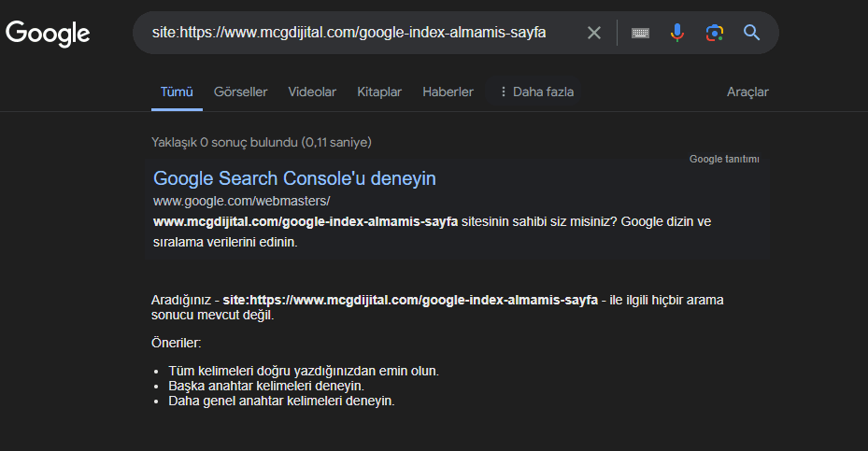This screenshot has height=451, width=868.
Task: Click 'Başka anahtar kelimeleri deneyin' suggestion
Action: pyautogui.click(x=266, y=386)
